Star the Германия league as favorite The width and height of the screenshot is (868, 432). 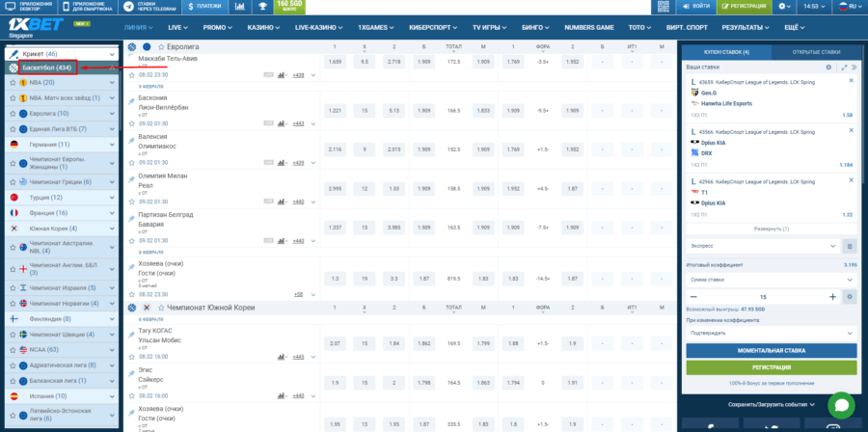click(14, 144)
